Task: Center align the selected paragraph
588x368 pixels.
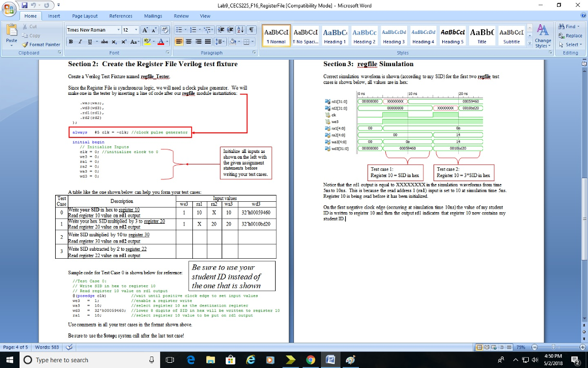Action: tap(188, 41)
